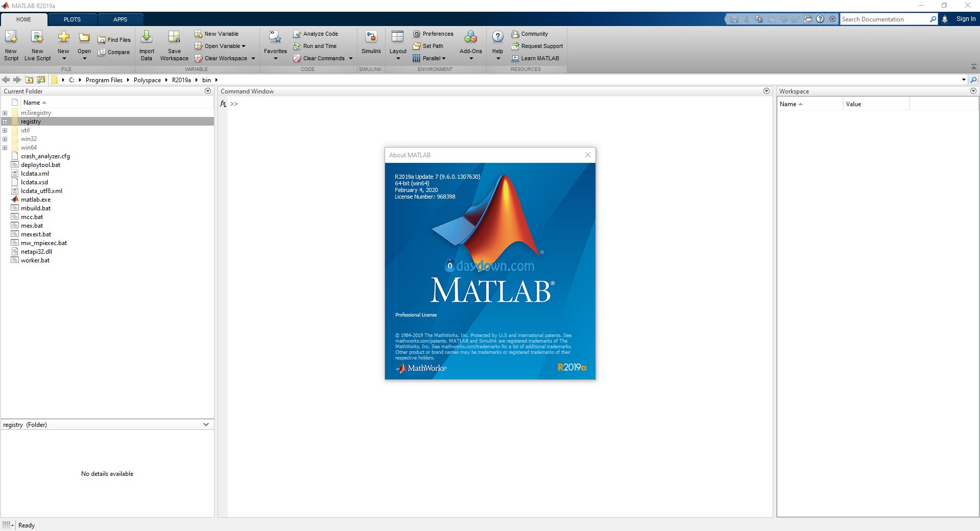
Task: Click the Save icon in quick access toolbar
Action: (x=734, y=19)
